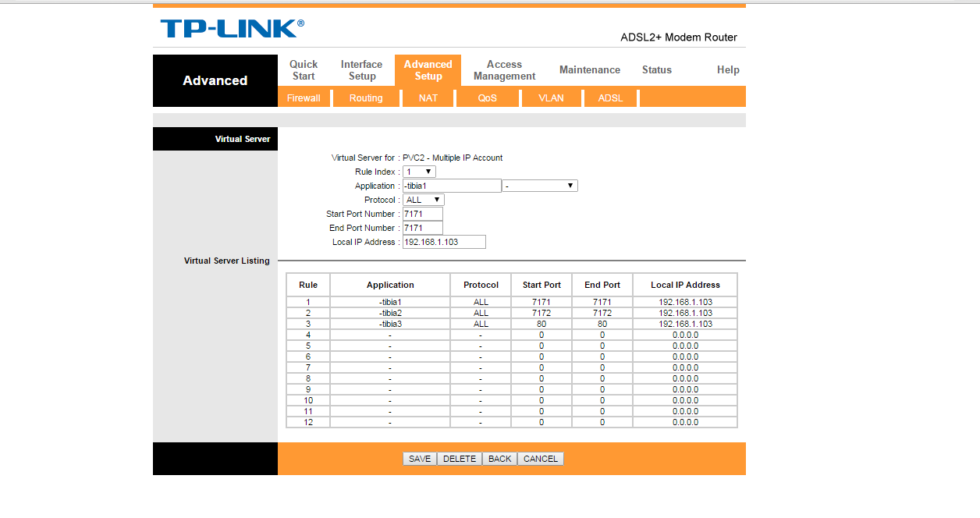Click the Virtual Server section heading
This screenshot has width=980, height=518.
click(243, 139)
